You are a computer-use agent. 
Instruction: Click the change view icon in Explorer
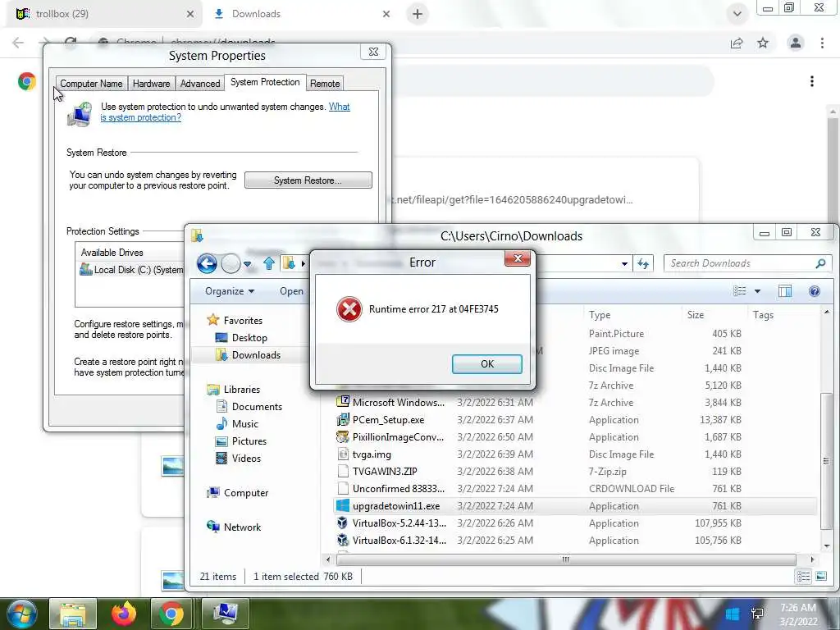[740, 291]
